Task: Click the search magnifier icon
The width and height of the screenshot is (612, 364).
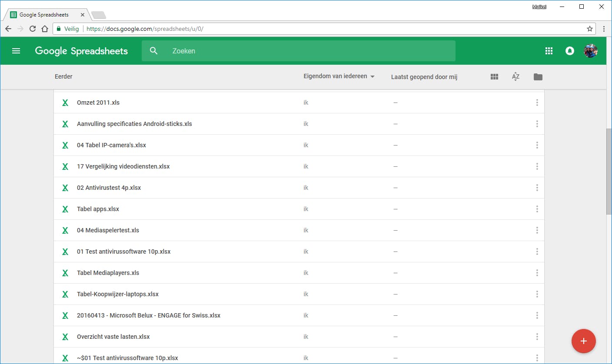Action: coord(153,51)
